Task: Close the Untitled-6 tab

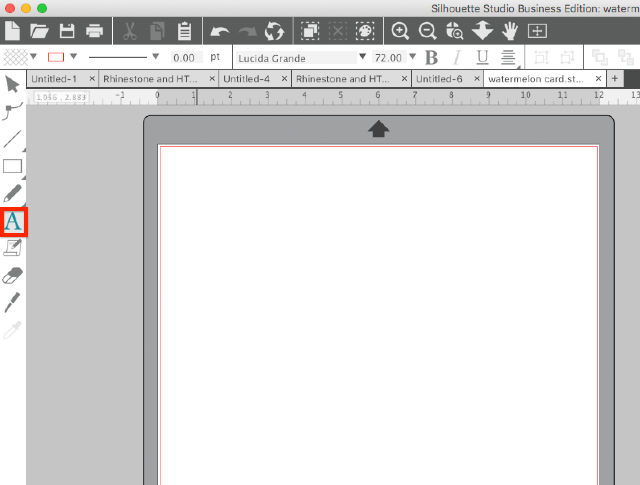Action: click(x=477, y=78)
